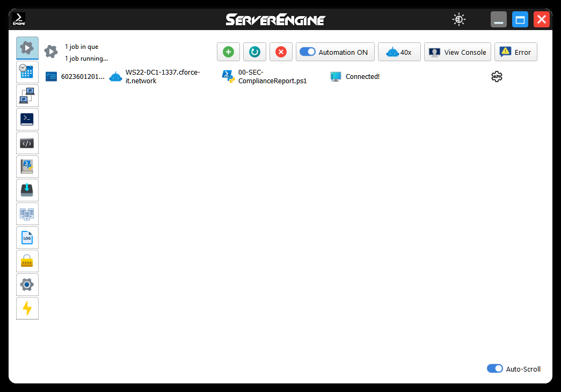
Task: Open the gear settings sidebar icon
Action: pyautogui.click(x=27, y=285)
